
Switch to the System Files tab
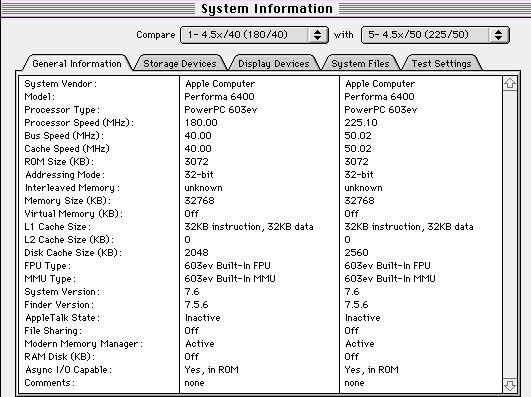tap(360, 64)
